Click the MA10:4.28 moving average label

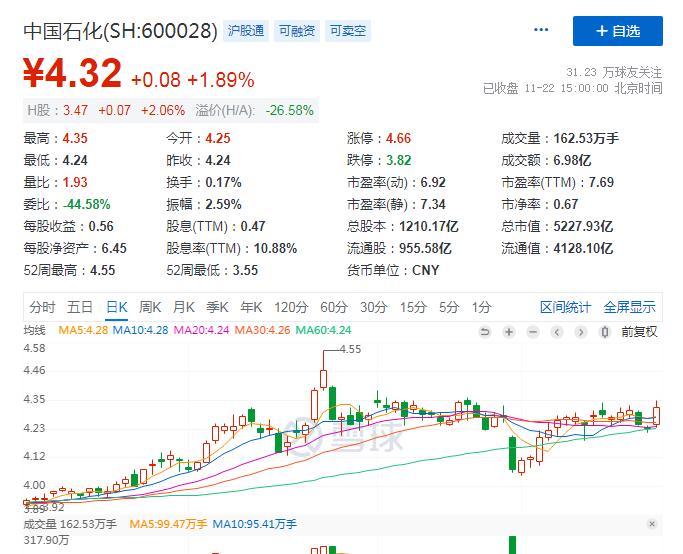point(140,330)
